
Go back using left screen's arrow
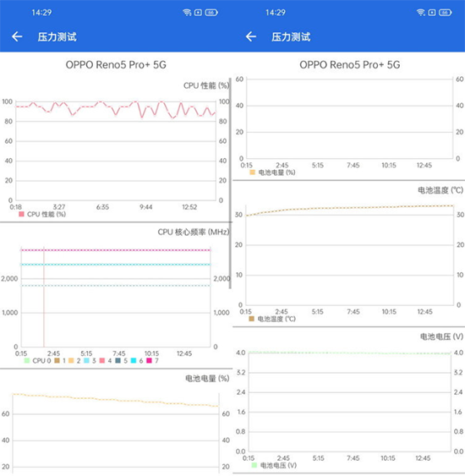(17, 36)
